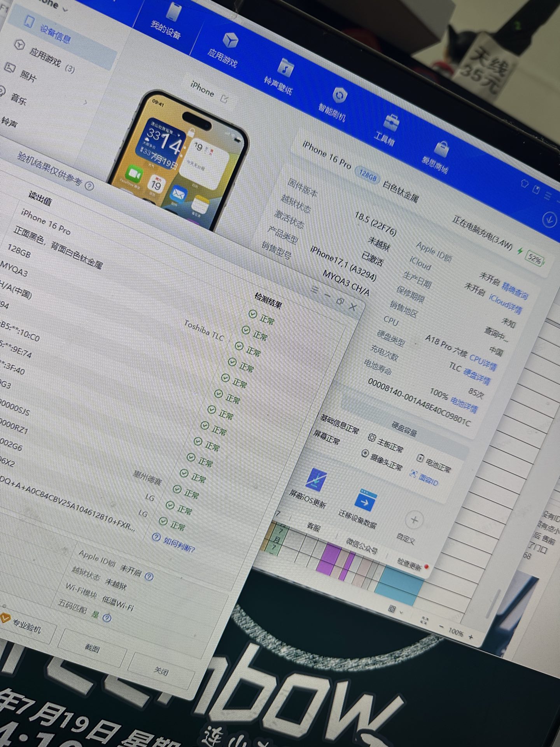Click 检查更新 in the bottom bar
The height and width of the screenshot is (747, 560).
click(409, 564)
